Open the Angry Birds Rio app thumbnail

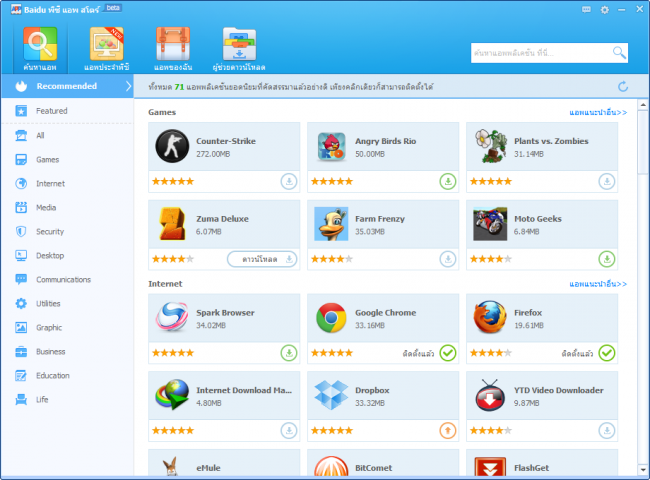tap(331, 146)
